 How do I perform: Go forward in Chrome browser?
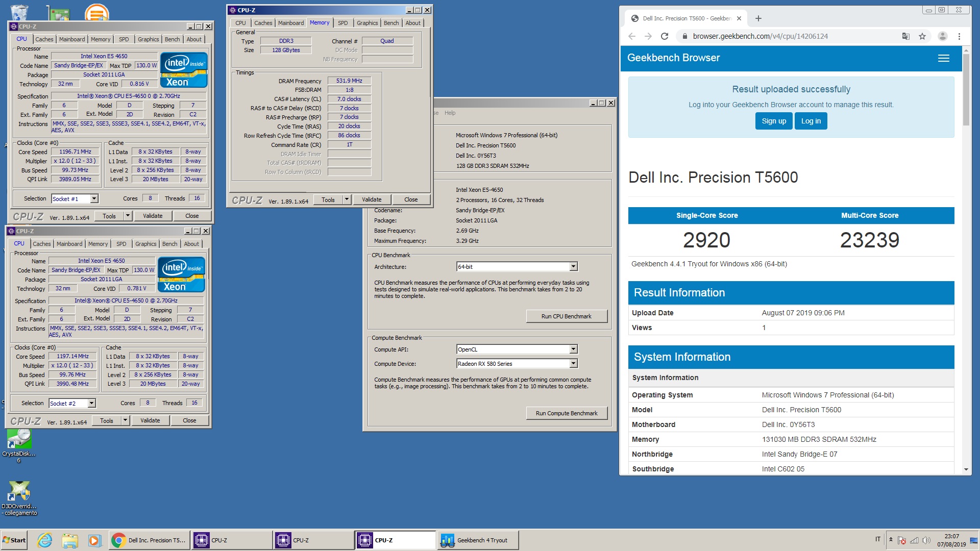click(x=648, y=36)
